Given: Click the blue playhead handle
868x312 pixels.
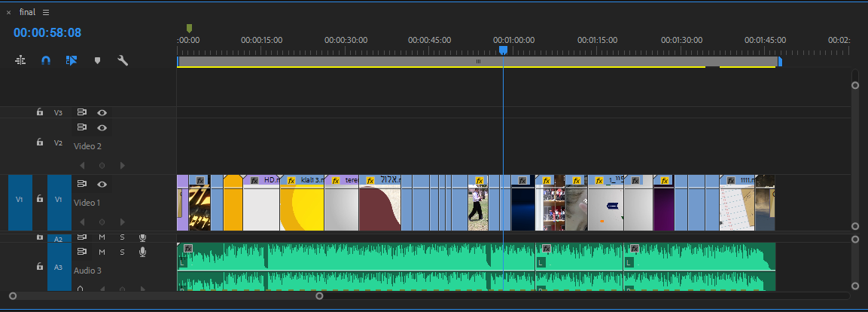Looking at the screenshot, I should (503, 50).
